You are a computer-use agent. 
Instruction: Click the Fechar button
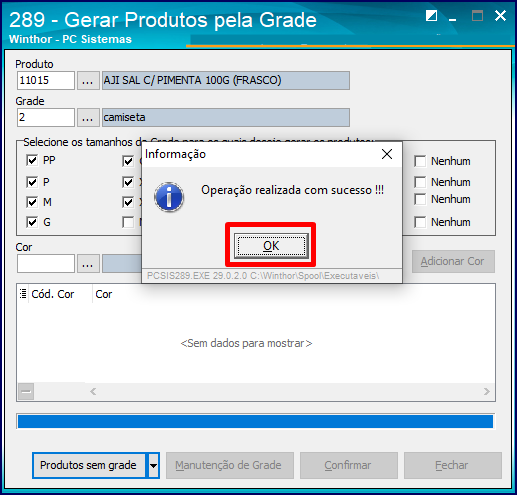453,465
